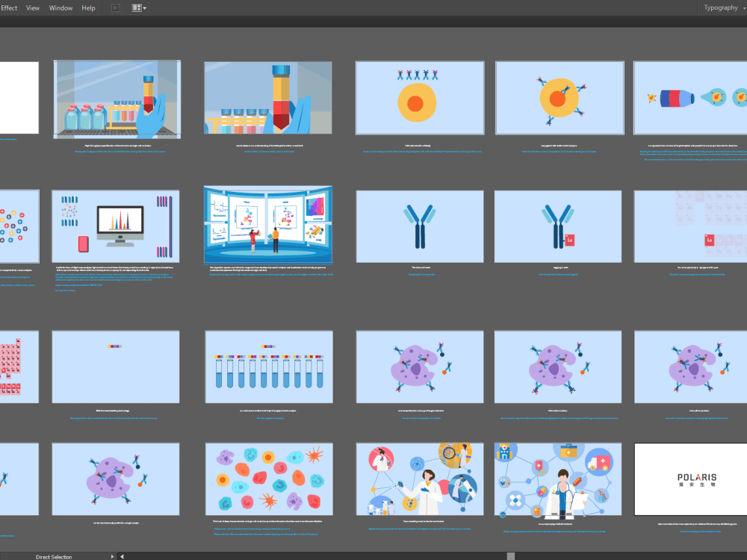Select artboard with five antibodies above cell
Image resolution: width=747 pixels, height=560 pixels.
[x=420, y=98]
